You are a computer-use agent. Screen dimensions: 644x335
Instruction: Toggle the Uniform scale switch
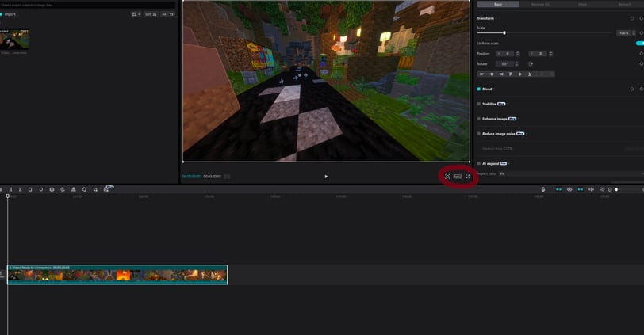pos(640,43)
